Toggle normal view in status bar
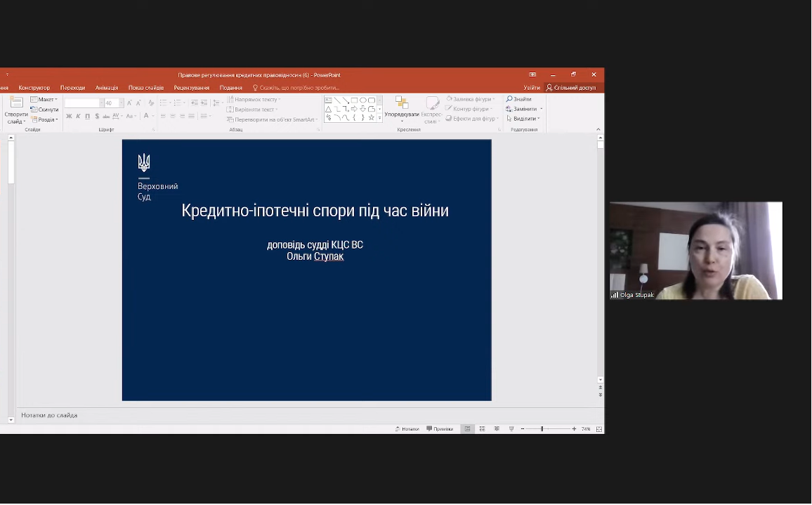This screenshot has width=812, height=505. tap(467, 429)
